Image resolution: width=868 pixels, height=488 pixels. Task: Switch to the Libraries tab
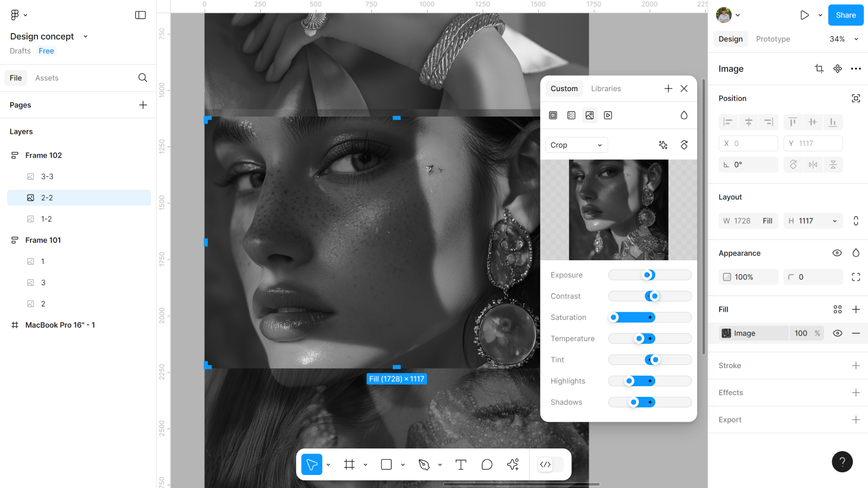coord(605,89)
